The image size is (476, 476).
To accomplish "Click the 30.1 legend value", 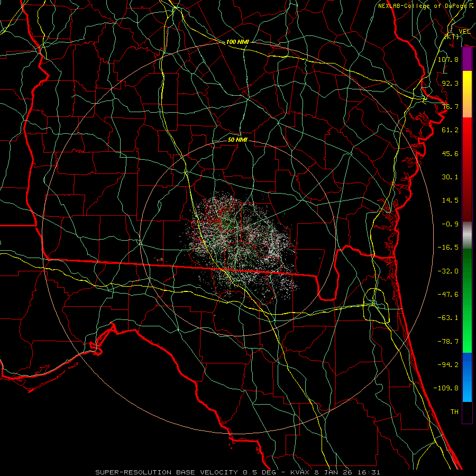I will [450, 177].
